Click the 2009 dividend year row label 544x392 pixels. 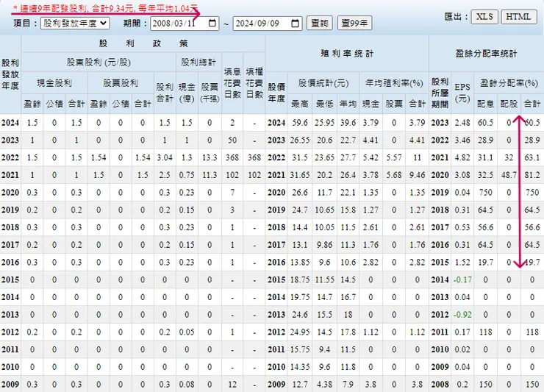(10, 385)
